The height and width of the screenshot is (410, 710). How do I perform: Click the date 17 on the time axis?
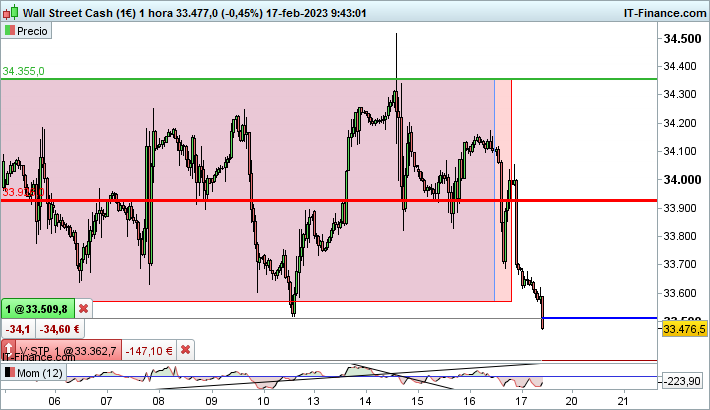pos(521,401)
